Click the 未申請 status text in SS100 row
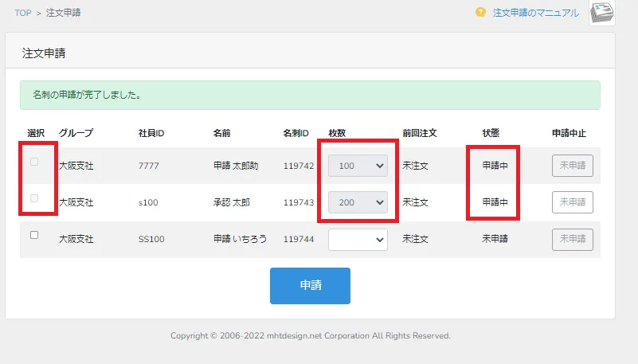 tap(495, 239)
